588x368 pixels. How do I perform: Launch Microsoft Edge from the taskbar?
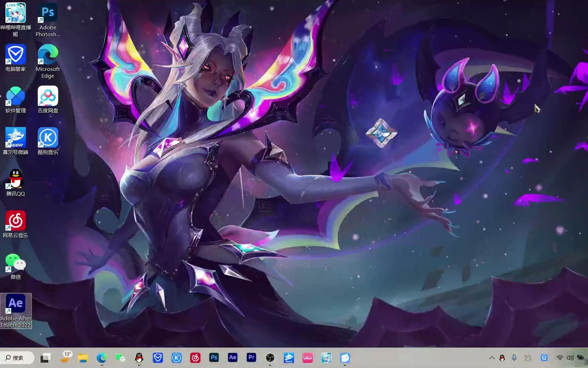point(101,358)
